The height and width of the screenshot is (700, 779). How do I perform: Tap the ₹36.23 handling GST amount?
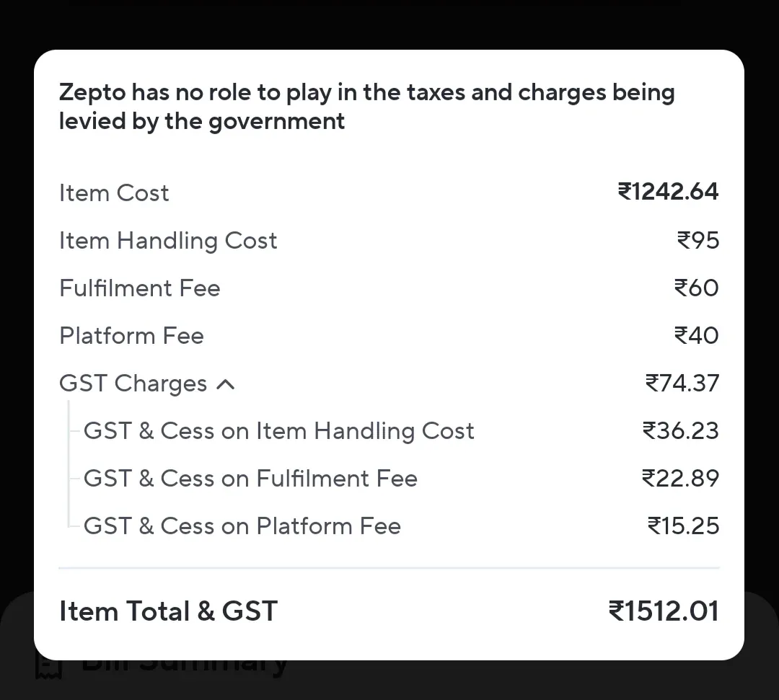pyautogui.click(x=680, y=430)
